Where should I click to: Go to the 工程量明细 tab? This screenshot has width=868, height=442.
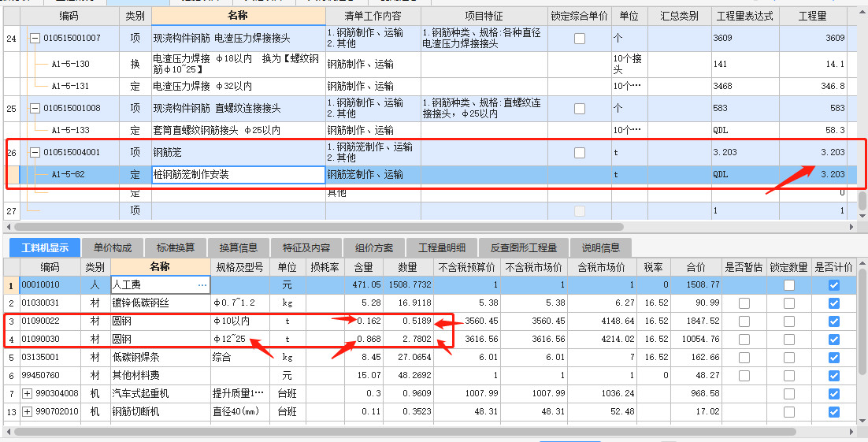tap(442, 247)
